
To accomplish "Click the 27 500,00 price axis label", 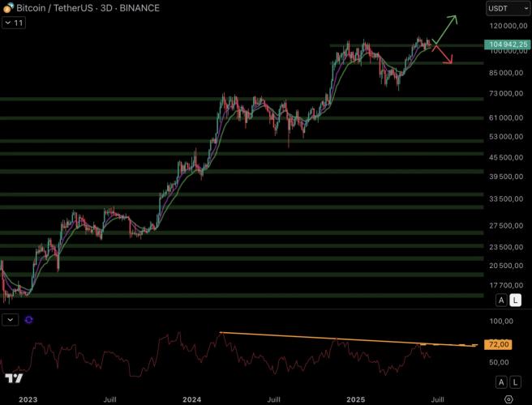I will [506, 225].
